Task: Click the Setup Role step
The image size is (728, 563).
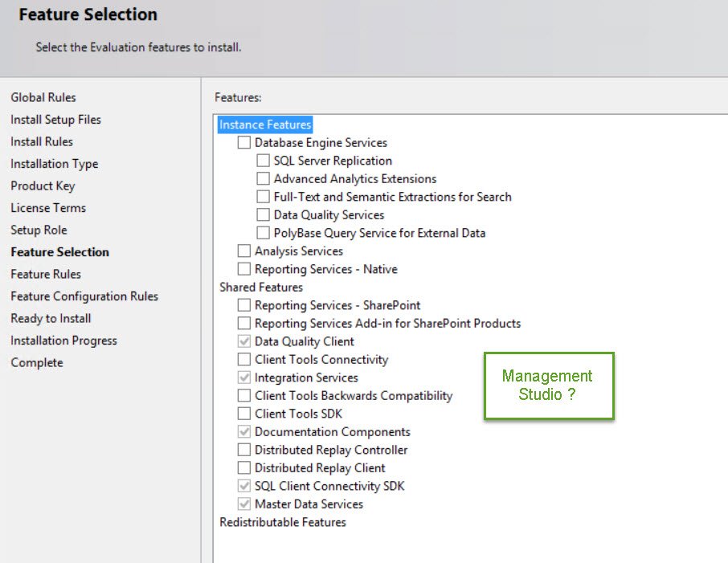Action: click(x=39, y=231)
